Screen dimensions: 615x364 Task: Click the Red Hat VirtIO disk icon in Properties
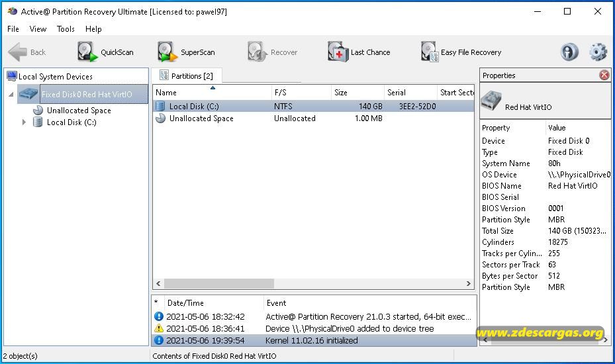[491, 101]
